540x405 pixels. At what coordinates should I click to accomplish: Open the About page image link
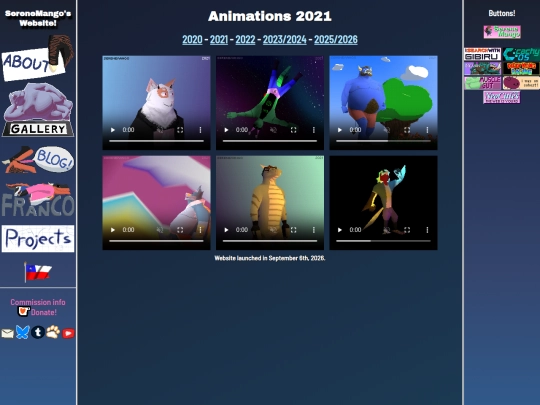click(37, 58)
